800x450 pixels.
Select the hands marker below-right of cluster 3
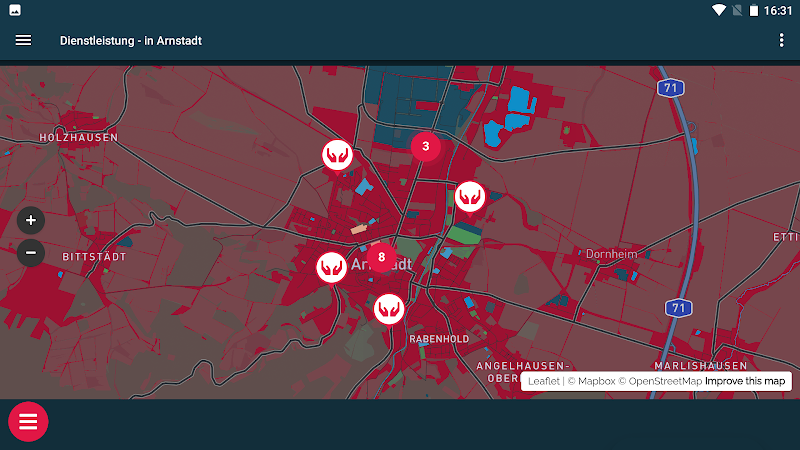click(x=469, y=196)
